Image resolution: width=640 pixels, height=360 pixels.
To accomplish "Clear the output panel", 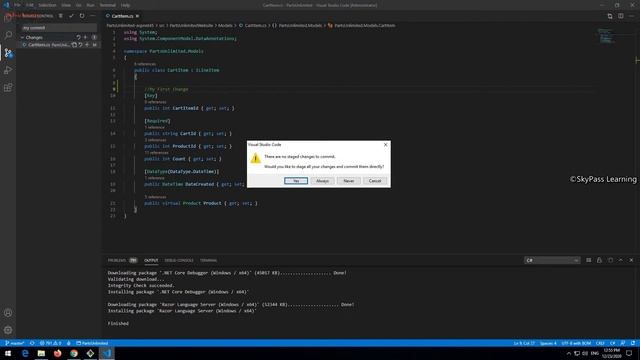I will 589,260.
